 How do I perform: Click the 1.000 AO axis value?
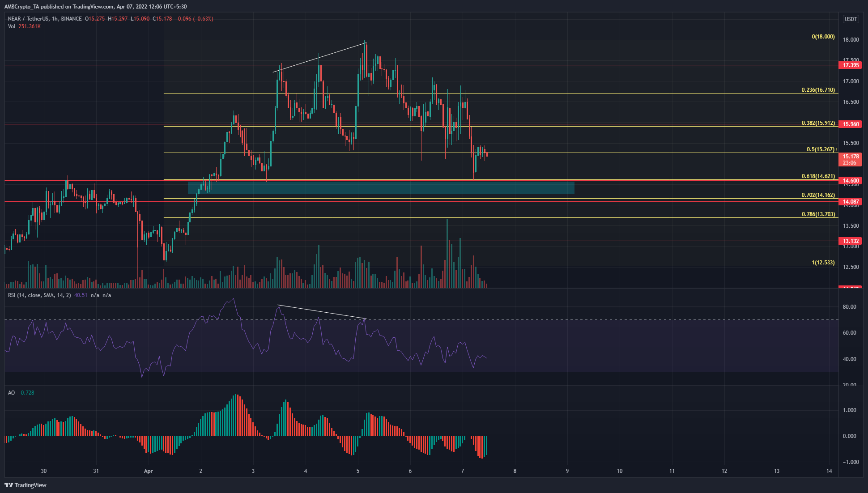[849, 410]
